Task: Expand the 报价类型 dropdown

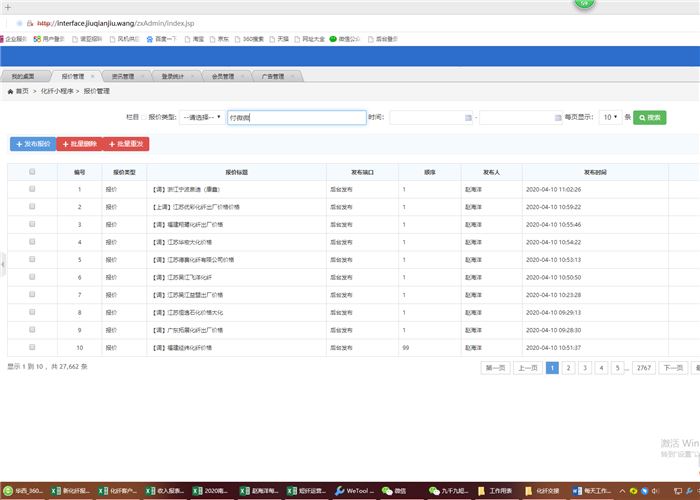Action: pyautogui.click(x=202, y=117)
